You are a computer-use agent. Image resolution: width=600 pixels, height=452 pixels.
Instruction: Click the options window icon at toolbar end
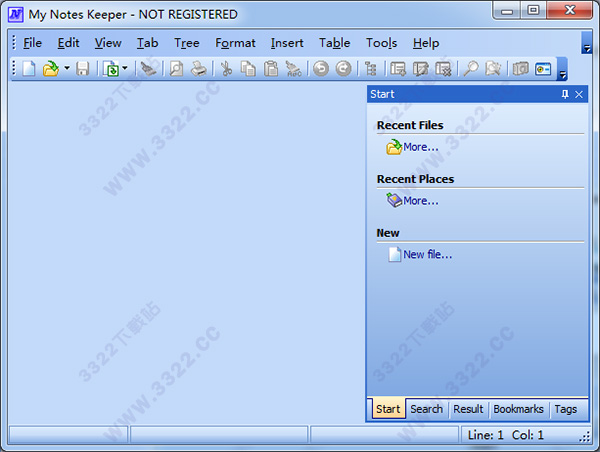click(543, 69)
